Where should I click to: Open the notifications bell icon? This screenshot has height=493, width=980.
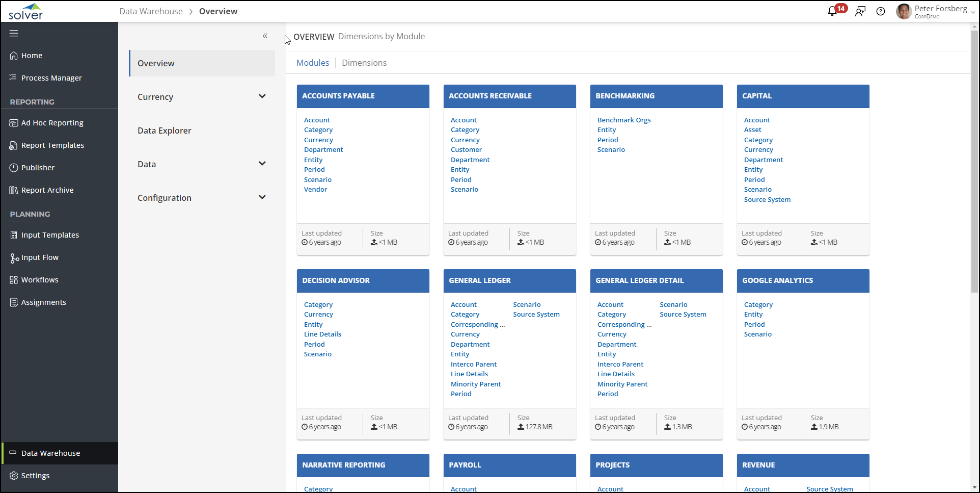pyautogui.click(x=833, y=11)
